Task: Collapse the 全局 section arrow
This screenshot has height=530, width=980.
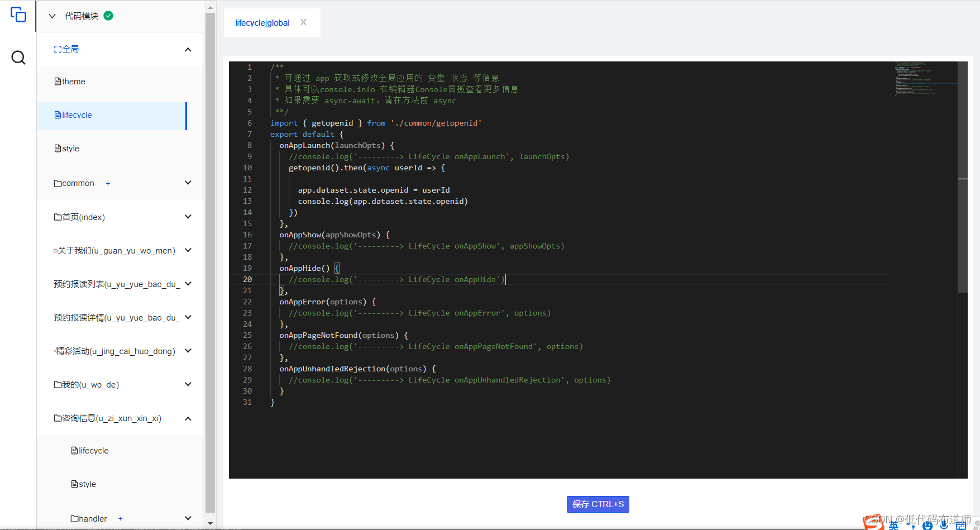Action: click(x=188, y=49)
